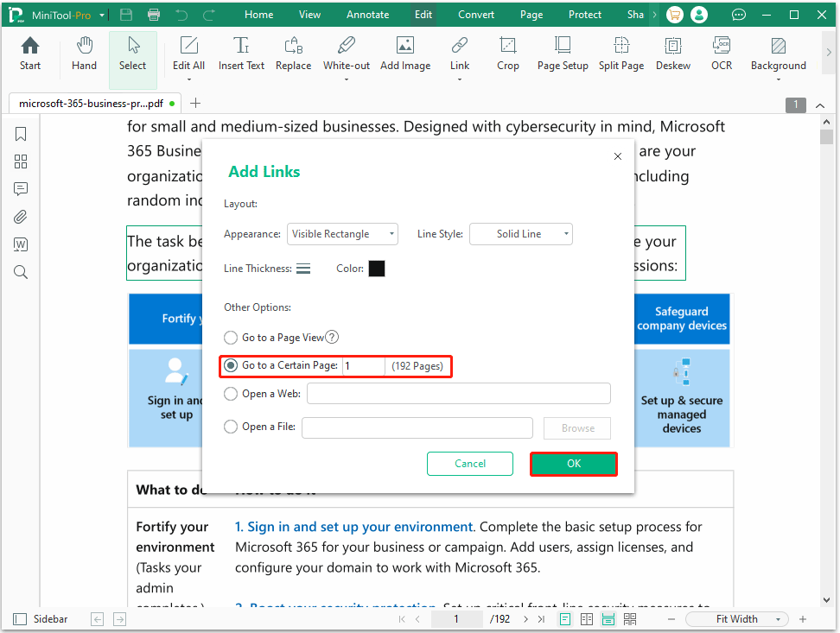Enable the Open a File option

pos(231,427)
